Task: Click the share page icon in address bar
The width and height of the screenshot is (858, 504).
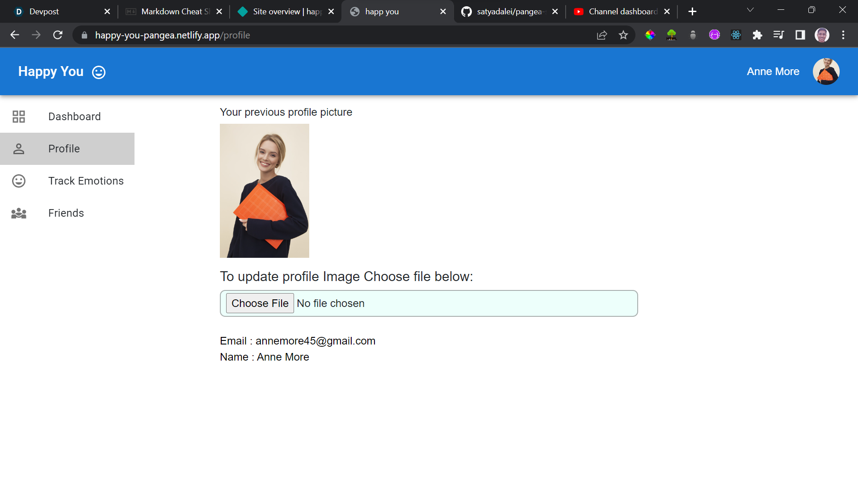Action: [x=602, y=35]
